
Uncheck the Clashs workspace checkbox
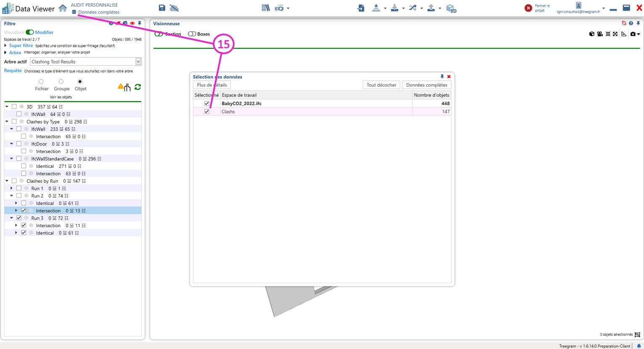[207, 112]
